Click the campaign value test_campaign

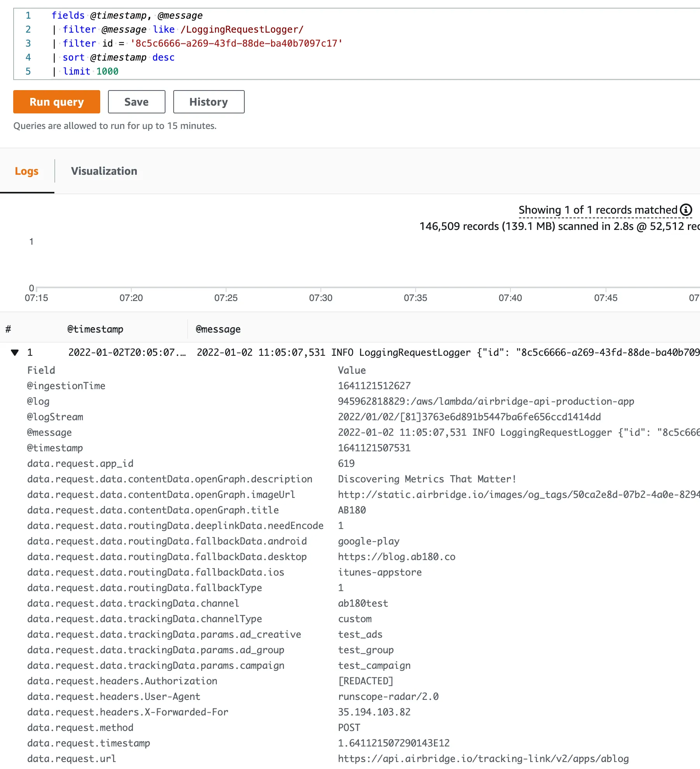tap(374, 665)
